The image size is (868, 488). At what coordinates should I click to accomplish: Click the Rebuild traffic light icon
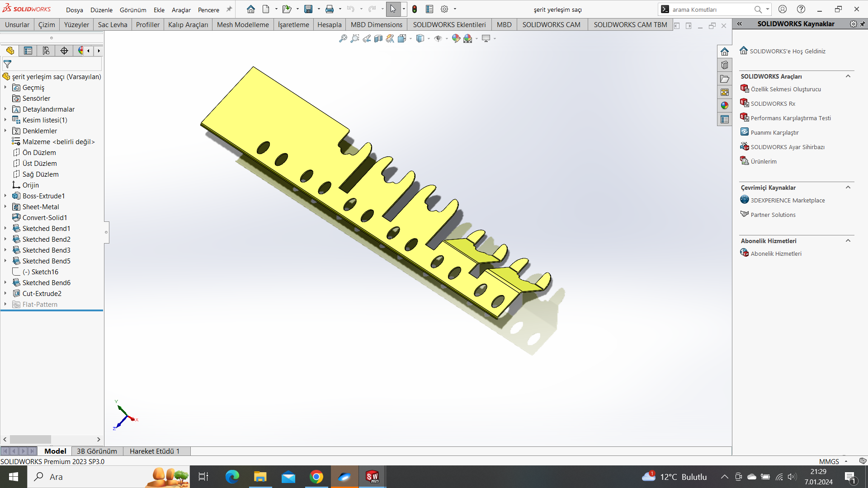(x=415, y=9)
